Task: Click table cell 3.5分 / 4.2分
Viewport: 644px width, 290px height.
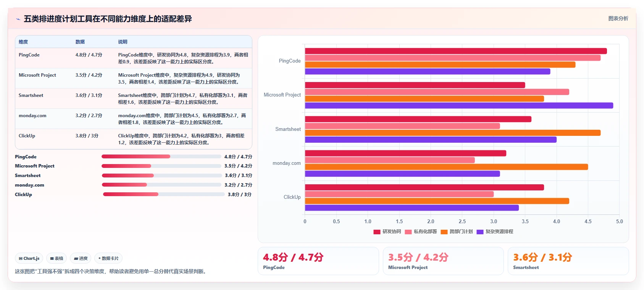Action: click(x=89, y=75)
